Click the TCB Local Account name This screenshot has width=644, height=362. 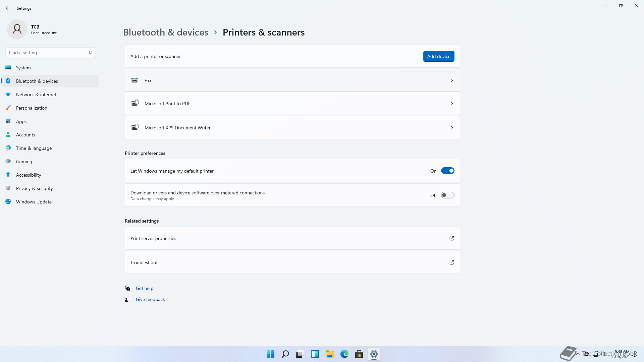click(x=44, y=29)
